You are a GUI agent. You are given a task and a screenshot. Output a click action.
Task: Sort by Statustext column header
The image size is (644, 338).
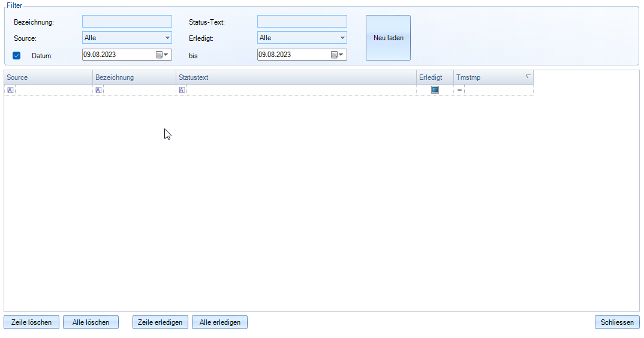click(296, 77)
